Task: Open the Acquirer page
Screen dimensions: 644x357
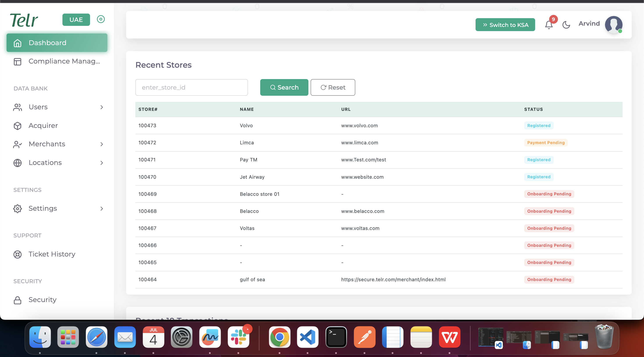Action: coord(57,125)
